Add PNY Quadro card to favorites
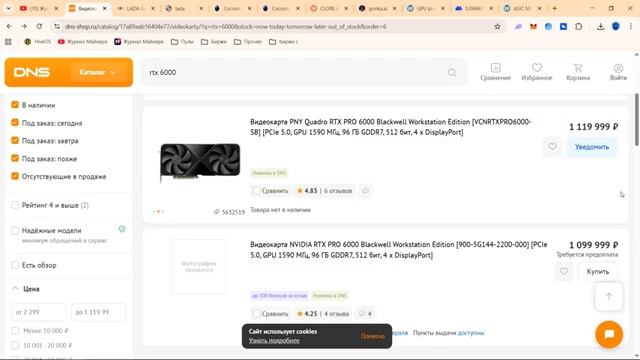 (x=552, y=147)
